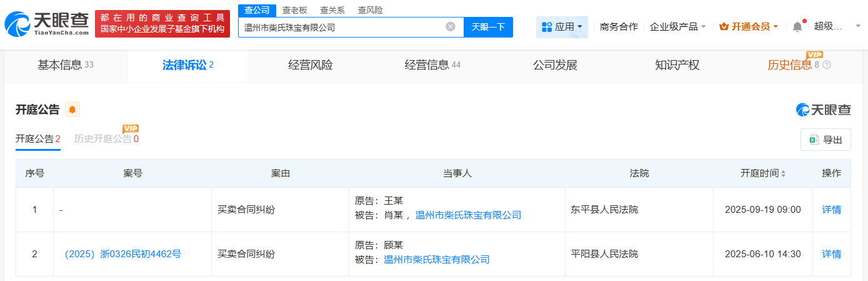Click 买卖合同纠纷 in row 1
868x281 pixels.
(246, 210)
